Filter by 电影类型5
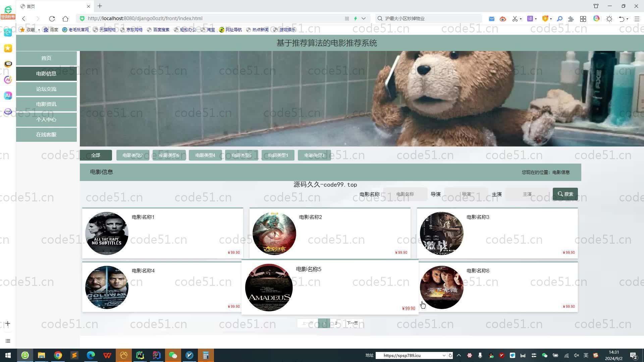644x362 pixels. point(241,155)
